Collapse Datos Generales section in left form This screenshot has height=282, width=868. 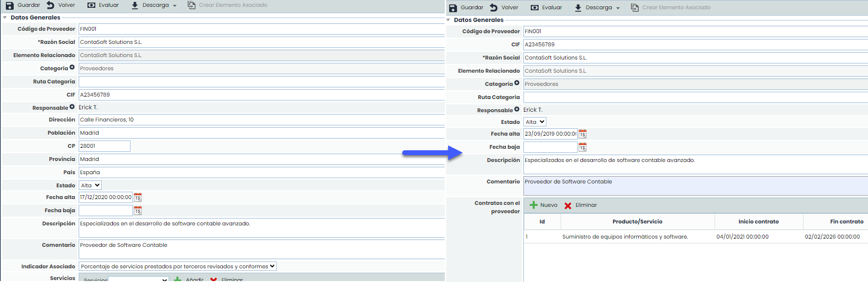click(5, 18)
